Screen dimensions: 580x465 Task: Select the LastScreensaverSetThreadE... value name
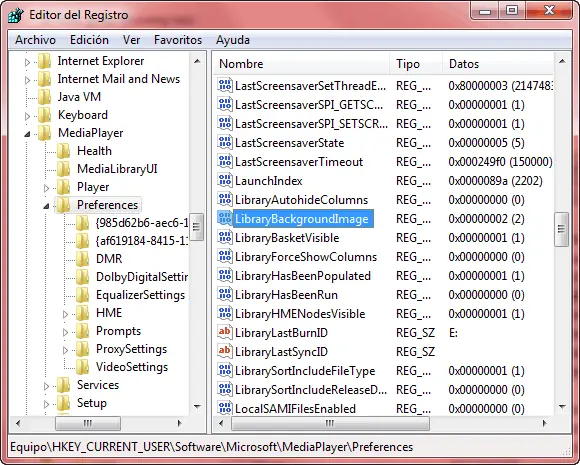point(310,86)
